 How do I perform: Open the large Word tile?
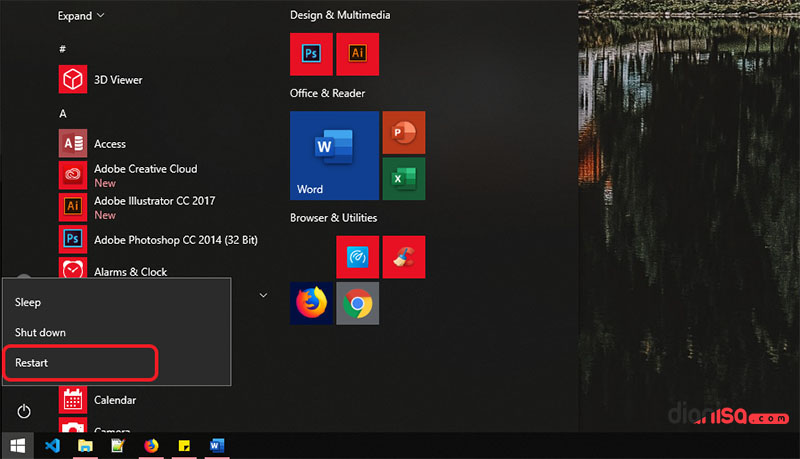(x=334, y=155)
